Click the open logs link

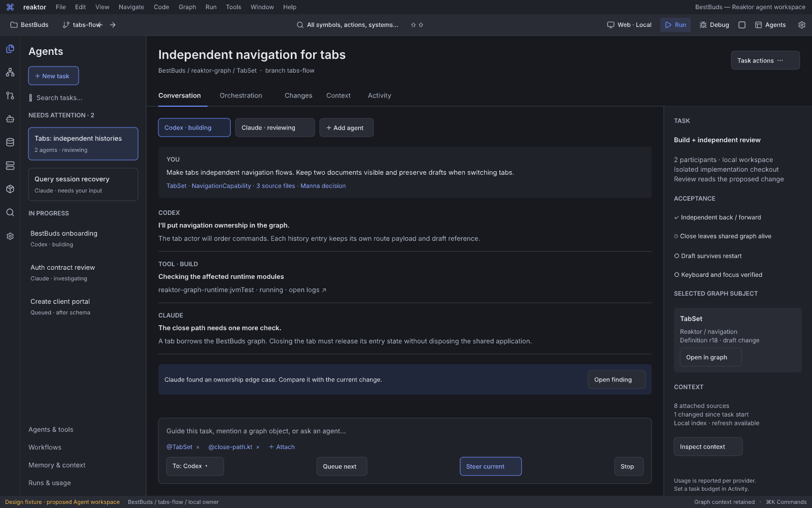coord(308,290)
